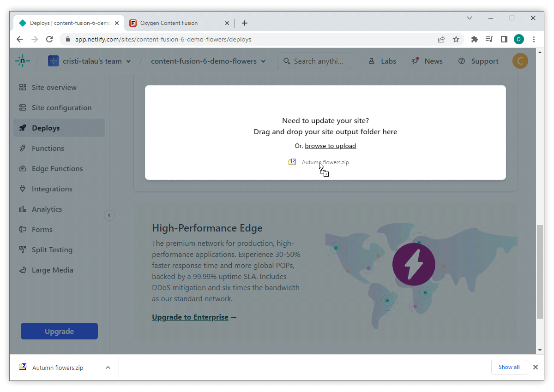Go to Split Testing section

(x=59, y=249)
